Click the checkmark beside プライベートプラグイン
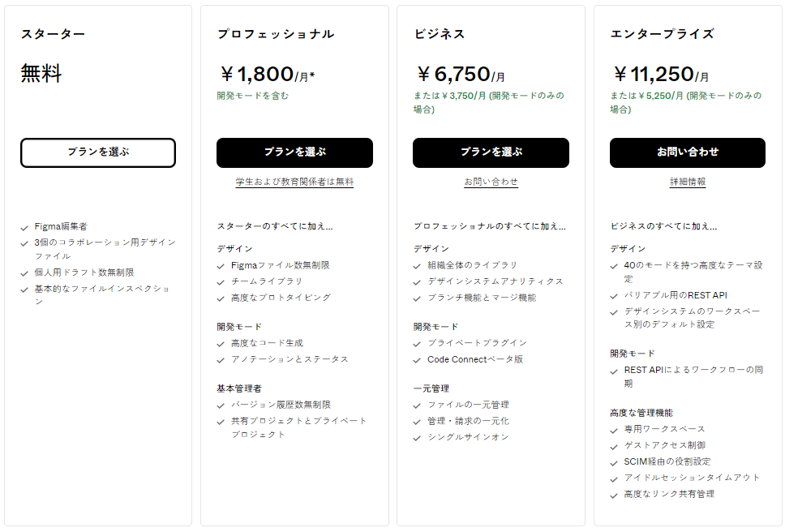This screenshot has width=785, height=532. point(418,341)
